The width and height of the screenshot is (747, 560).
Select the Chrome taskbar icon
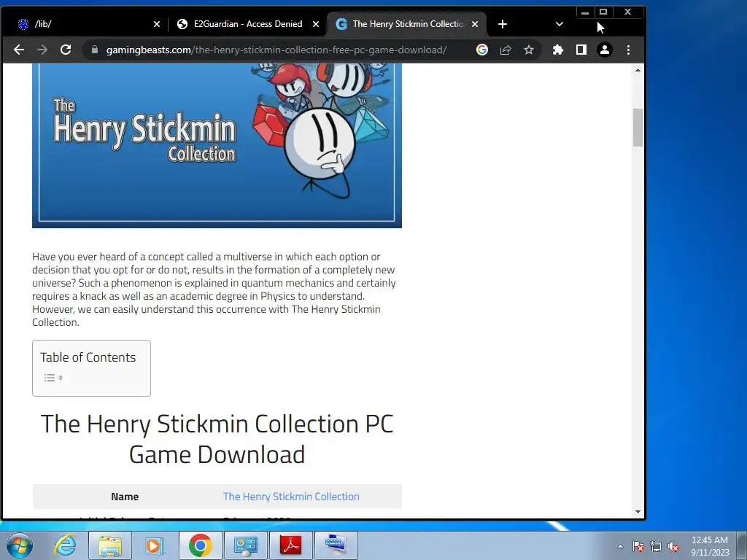point(201,545)
